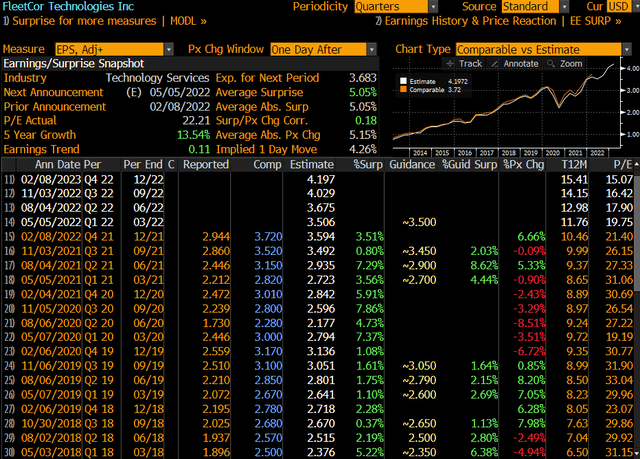Click the Surp/Px Chg Corr. value 0.18

(366, 121)
